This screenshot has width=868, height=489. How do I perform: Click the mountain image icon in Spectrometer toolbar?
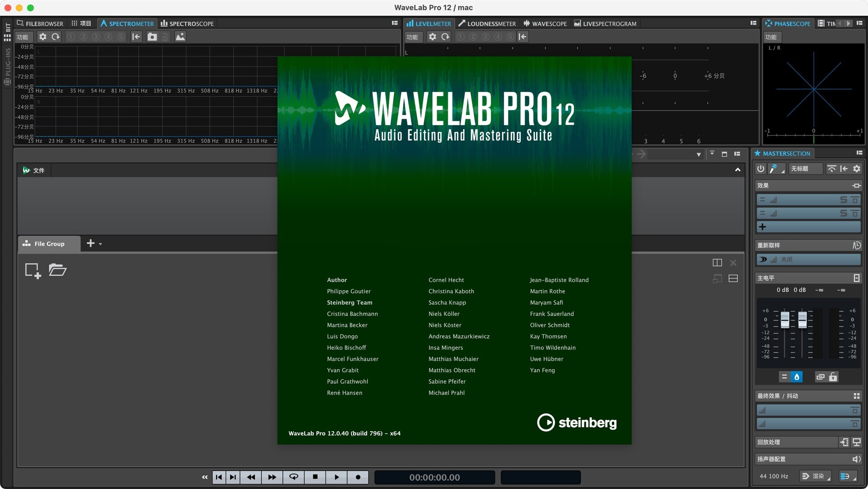click(x=180, y=37)
